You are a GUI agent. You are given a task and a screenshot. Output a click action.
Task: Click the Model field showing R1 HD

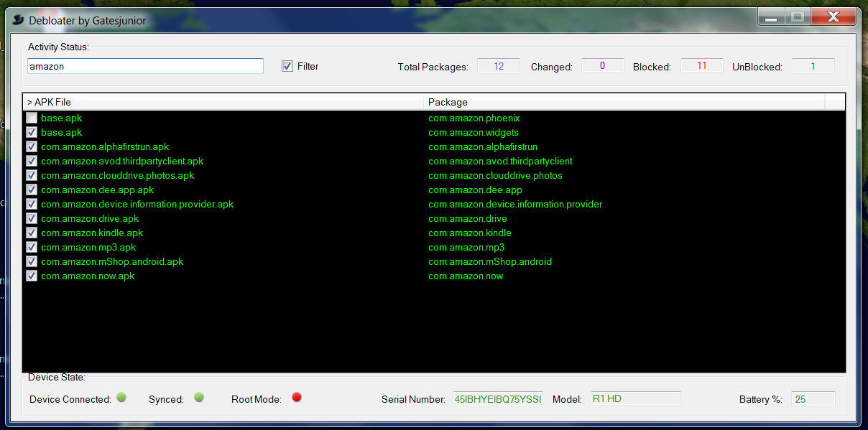pos(635,399)
